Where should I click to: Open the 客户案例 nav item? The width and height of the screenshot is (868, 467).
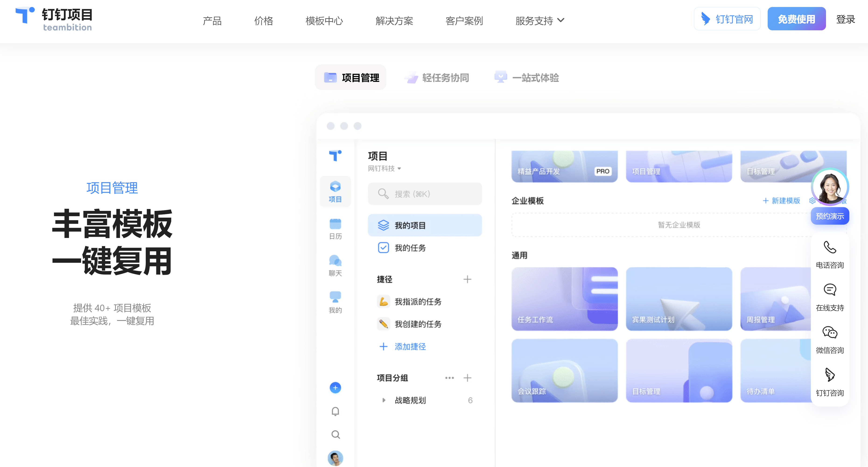click(x=464, y=21)
